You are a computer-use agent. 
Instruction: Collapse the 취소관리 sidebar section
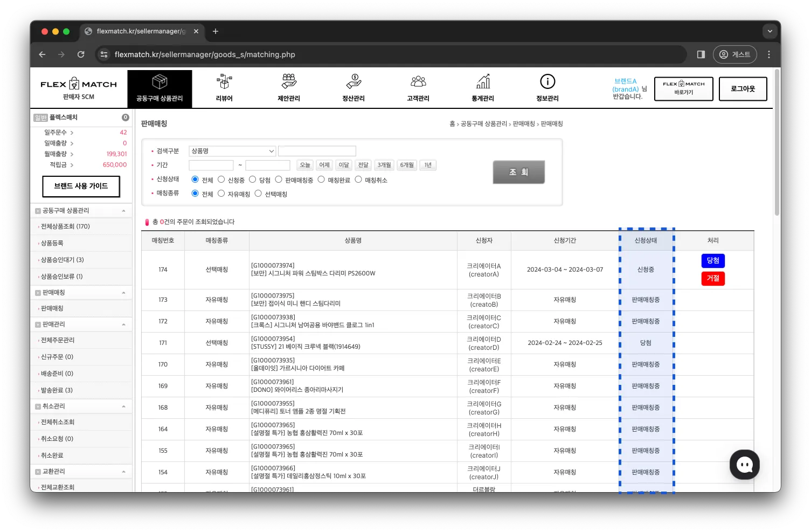[x=123, y=406]
